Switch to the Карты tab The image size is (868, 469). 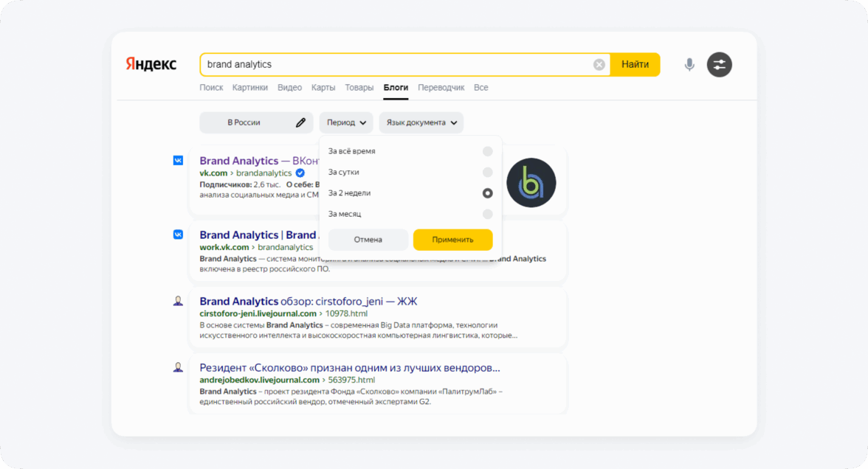click(323, 87)
